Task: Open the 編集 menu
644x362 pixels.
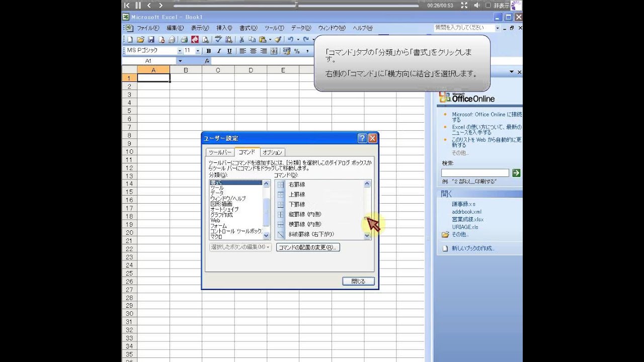Action: (x=175, y=28)
